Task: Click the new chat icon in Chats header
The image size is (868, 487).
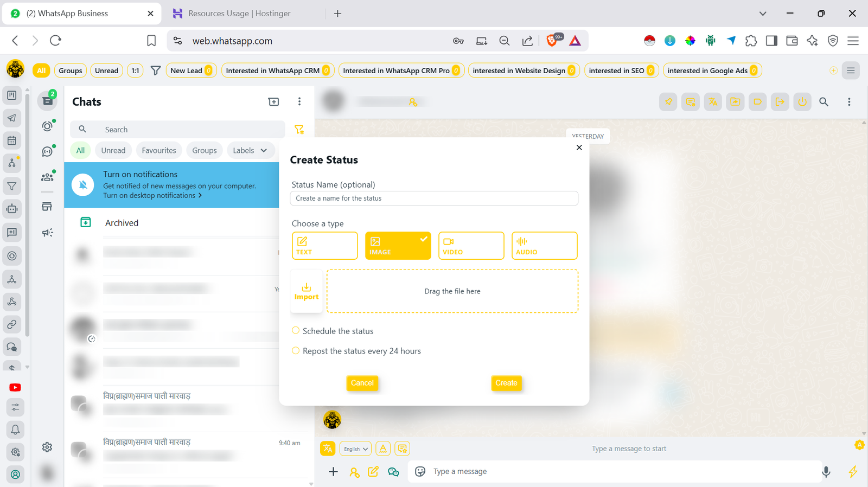Action: point(273,102)
